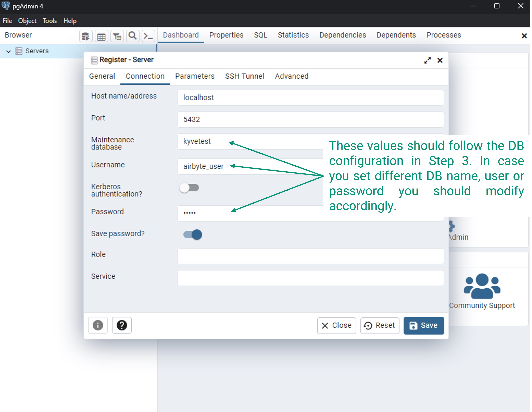The image size is (532, 412).
Task: Open the Help menu
Action: pyautogui.click(x=70, y=21)
